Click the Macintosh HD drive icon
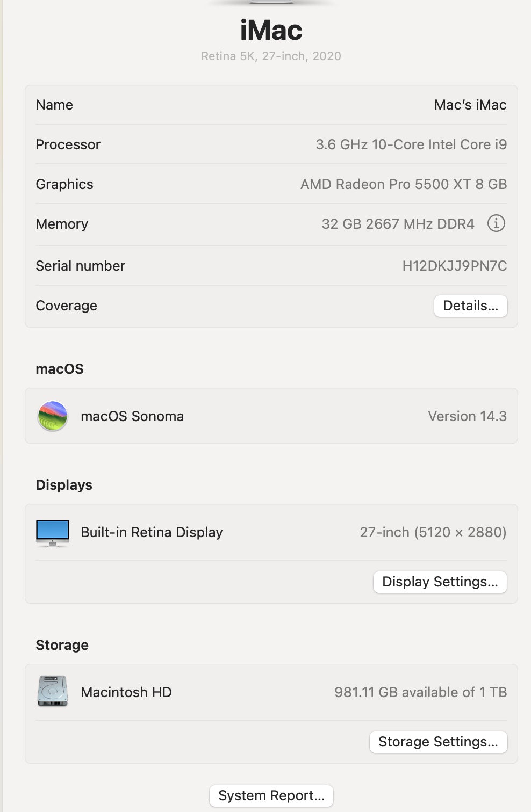Viewport: 531px width, 812px height. click(x=53, y=691)
